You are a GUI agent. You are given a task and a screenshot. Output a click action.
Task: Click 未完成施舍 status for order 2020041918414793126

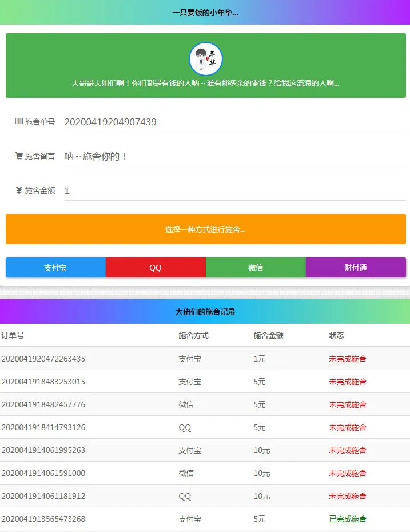pyautogui.click(x=348, y=427)
